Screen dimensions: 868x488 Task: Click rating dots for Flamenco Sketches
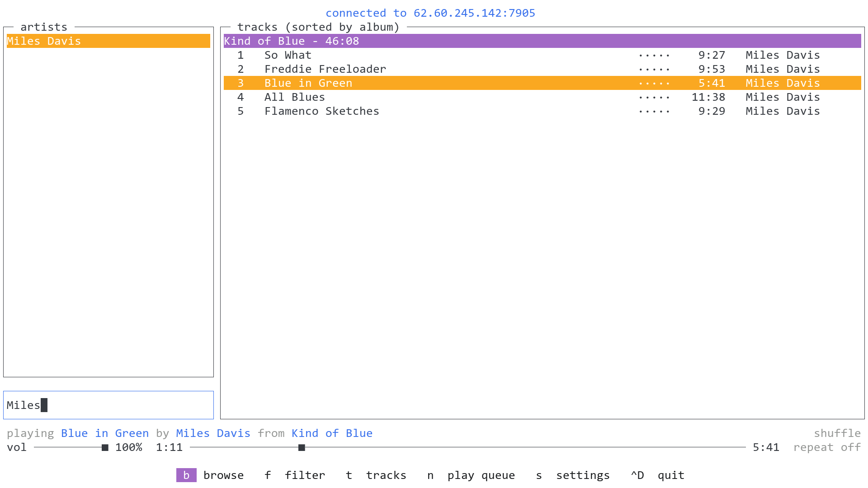click(654, 112)
